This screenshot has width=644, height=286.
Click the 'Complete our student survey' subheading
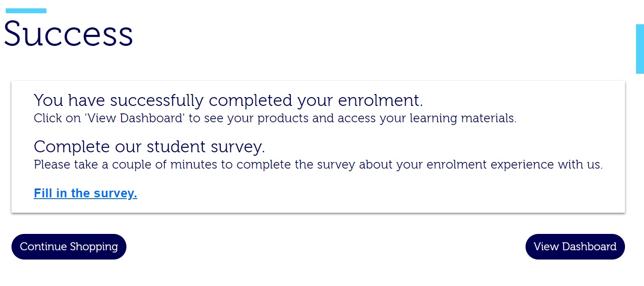pyautogui.click(x=149, y=146)
